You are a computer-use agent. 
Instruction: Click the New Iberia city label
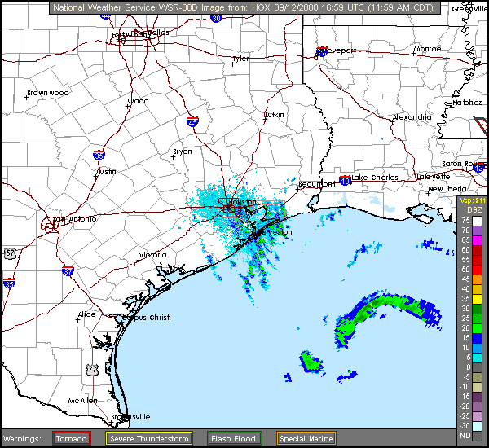(447, 189)
